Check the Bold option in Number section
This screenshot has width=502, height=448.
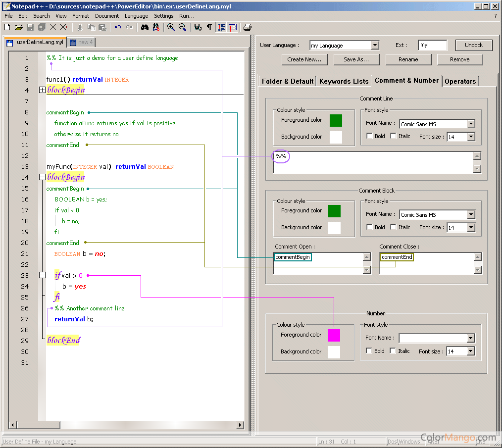(x=369, y=351)
